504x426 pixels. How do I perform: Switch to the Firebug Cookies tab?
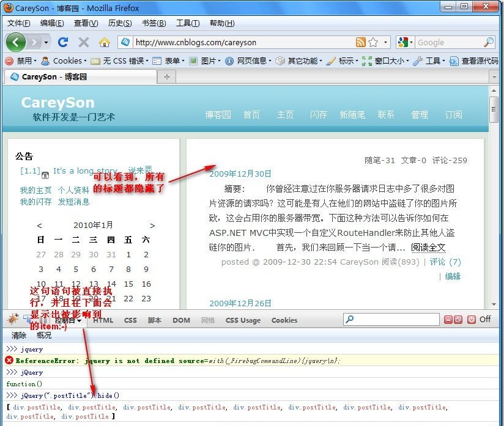(284, 320)
